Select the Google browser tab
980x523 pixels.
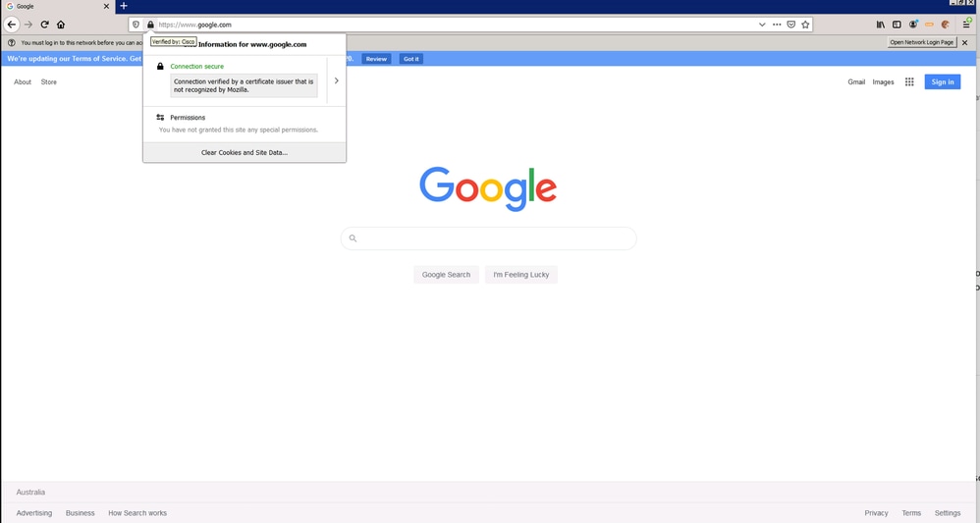click(x=58, y=6)
